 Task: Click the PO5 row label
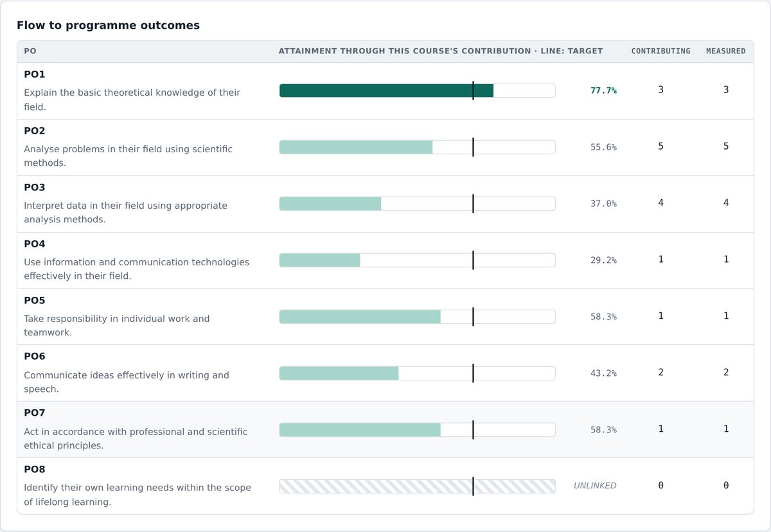[35, 301]
